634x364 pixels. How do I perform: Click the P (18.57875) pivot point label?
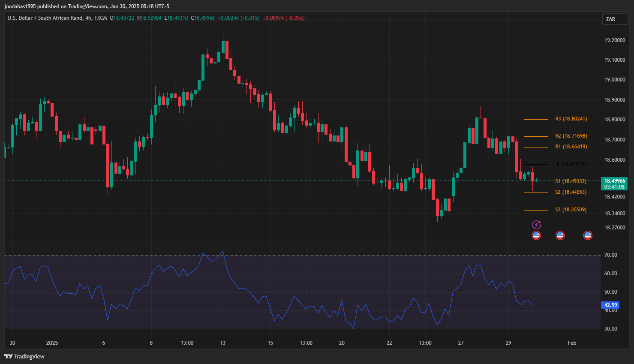(571, 164)
